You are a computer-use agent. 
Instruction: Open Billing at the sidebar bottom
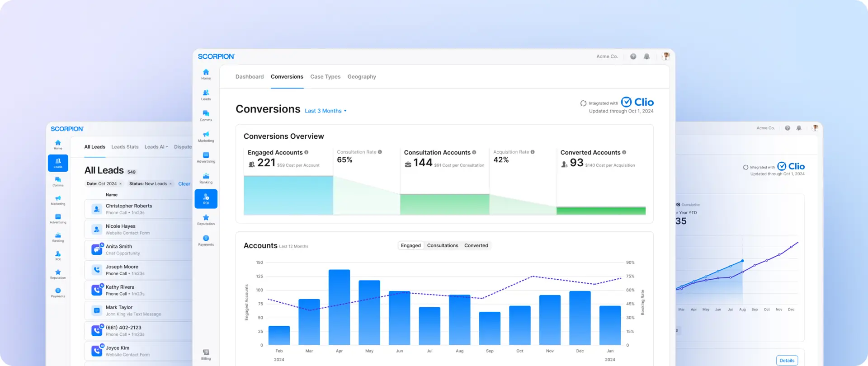click(x=206, y=355)
